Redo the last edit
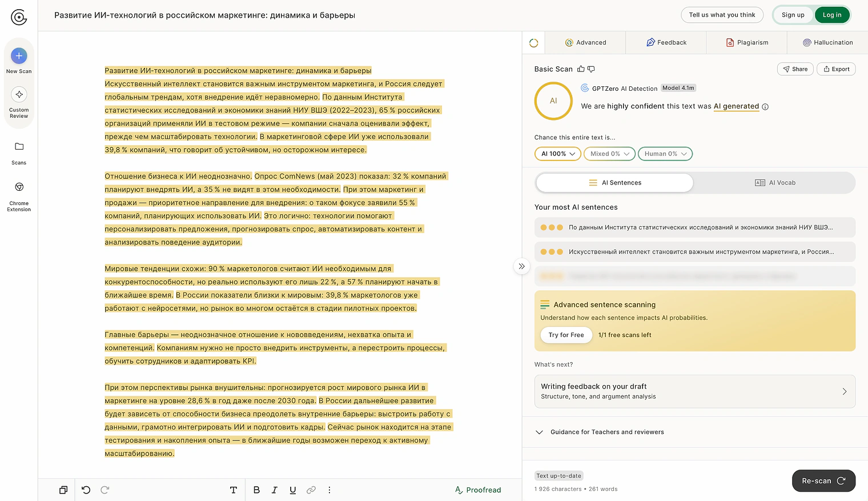 click(105, 490)
